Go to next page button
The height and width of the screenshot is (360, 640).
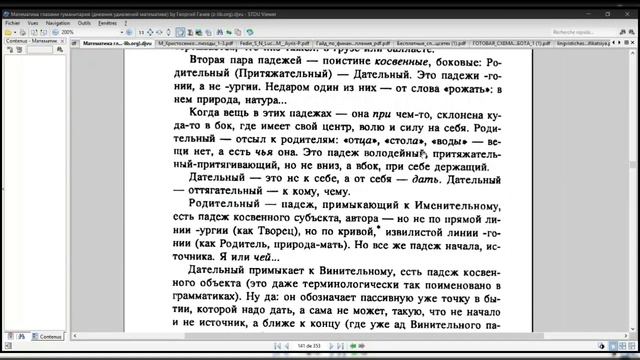(x=331, y=346)
